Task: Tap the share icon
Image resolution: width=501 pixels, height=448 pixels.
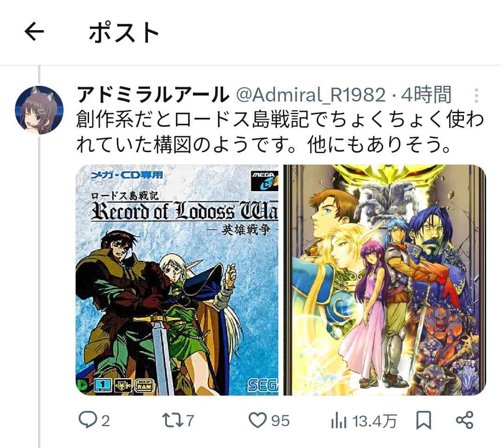Action: [x=464, y=420]
